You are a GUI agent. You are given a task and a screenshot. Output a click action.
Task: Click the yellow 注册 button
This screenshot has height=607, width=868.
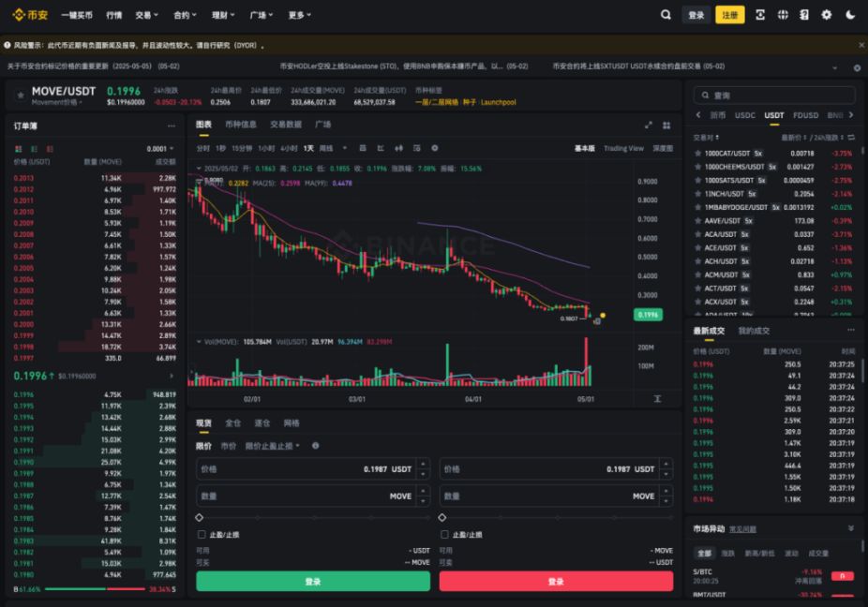(729, 15)
